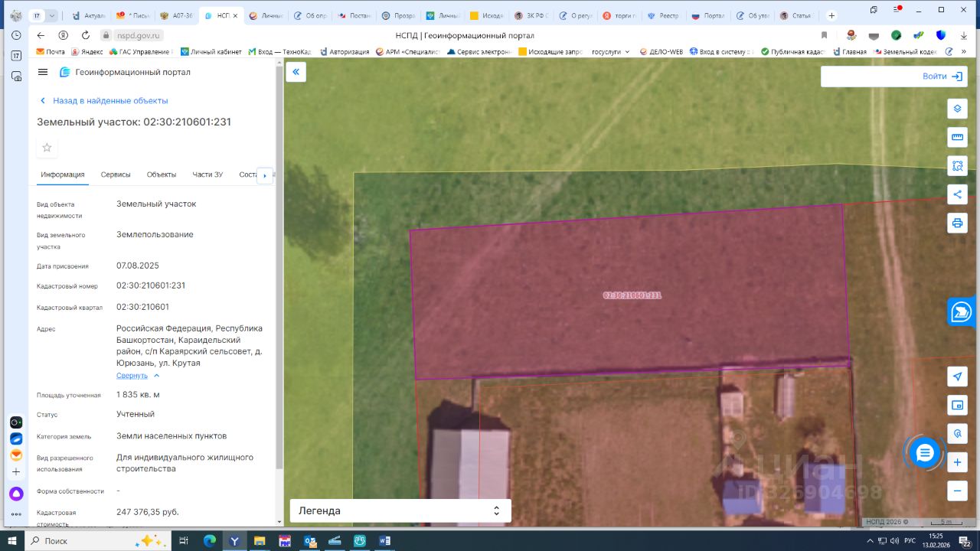Open Outlook from the taskbar

point(310,541)
